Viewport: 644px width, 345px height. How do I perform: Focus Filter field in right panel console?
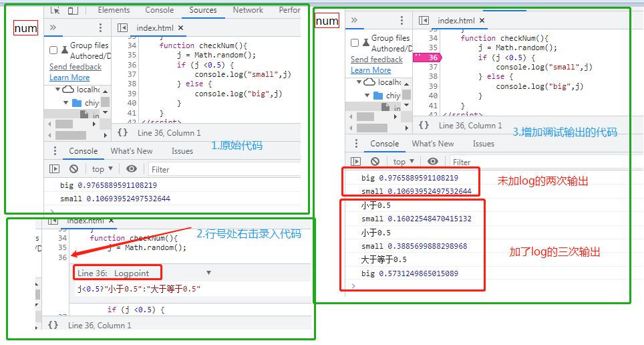[539, 162]
